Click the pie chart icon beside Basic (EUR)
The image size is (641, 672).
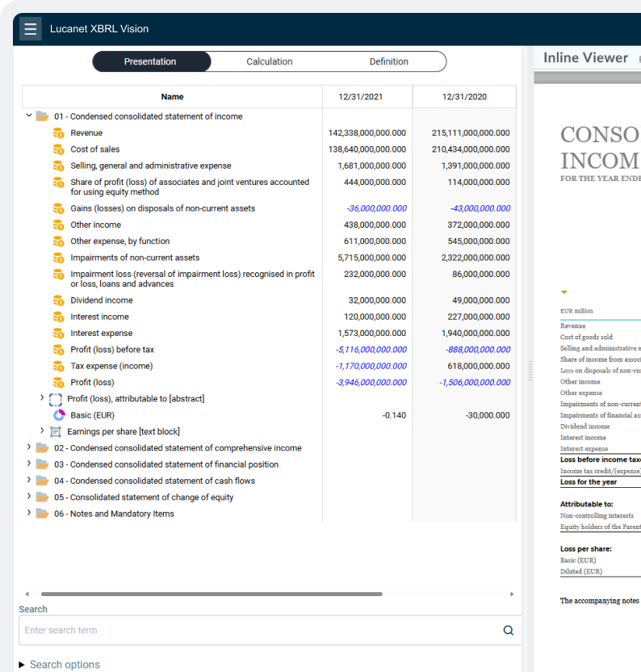coord(58,415)
